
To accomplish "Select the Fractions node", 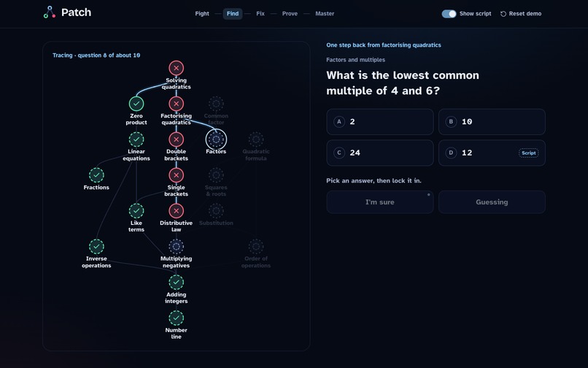I will [x=96, y=175].
